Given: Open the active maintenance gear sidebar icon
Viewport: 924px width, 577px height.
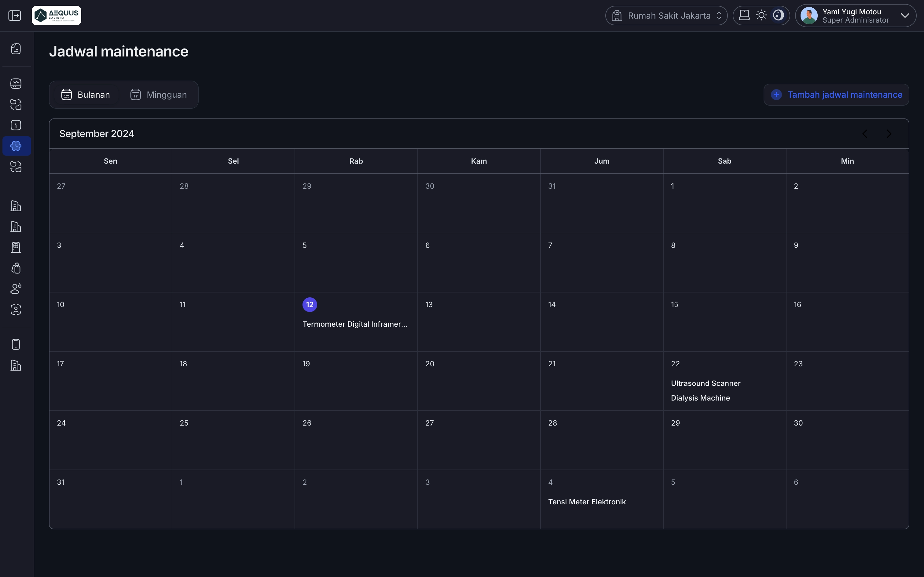Looking at the screenshot, I should coord(16,146).
